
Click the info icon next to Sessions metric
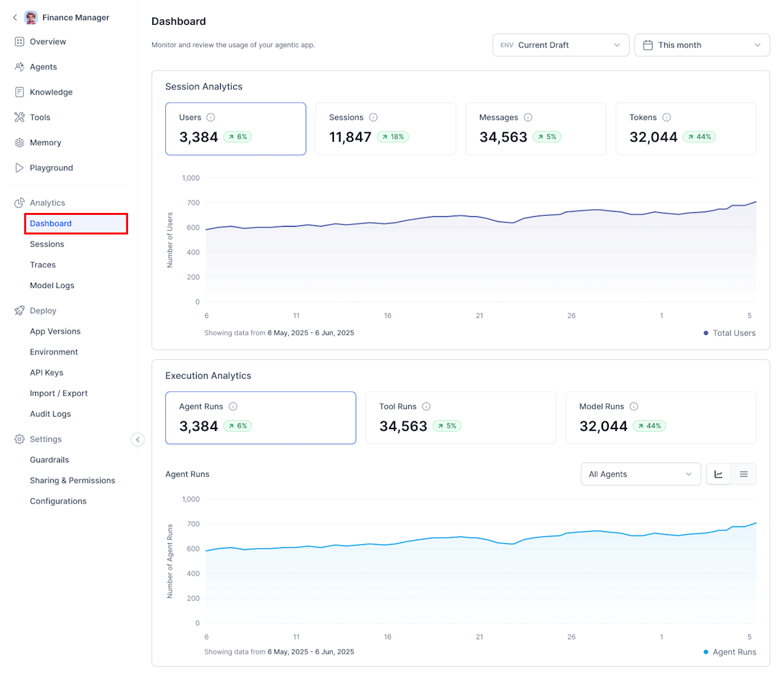pos(373,117)
